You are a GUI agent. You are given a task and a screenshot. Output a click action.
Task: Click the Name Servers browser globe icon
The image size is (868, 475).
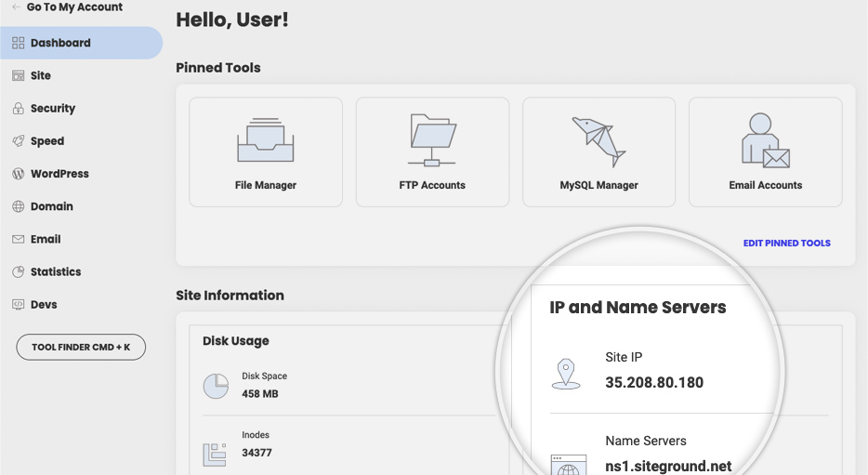click(569, 465)
